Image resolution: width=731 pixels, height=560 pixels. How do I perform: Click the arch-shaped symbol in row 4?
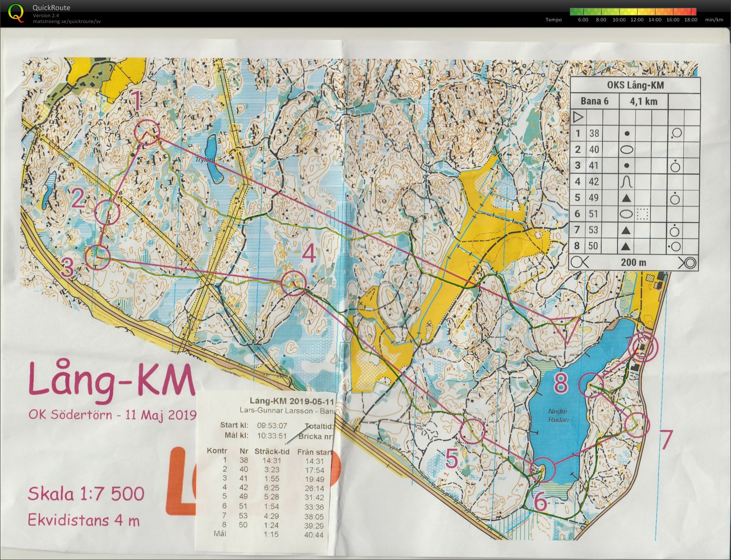click(627, 182)
